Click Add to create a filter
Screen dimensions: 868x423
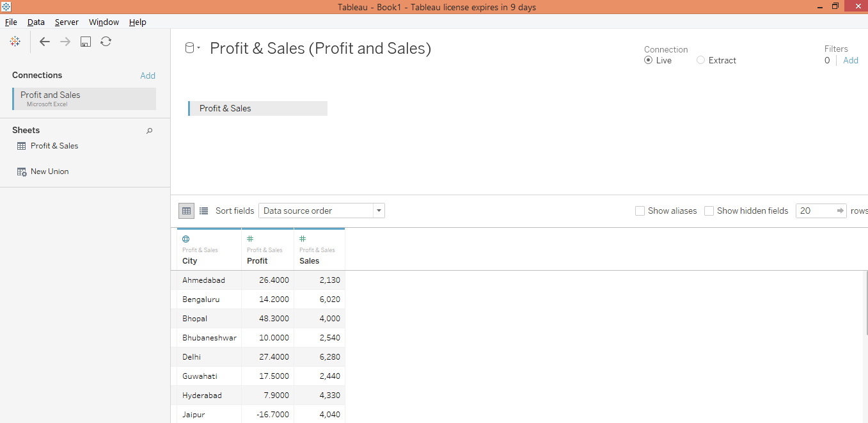(x=851, y=60)
